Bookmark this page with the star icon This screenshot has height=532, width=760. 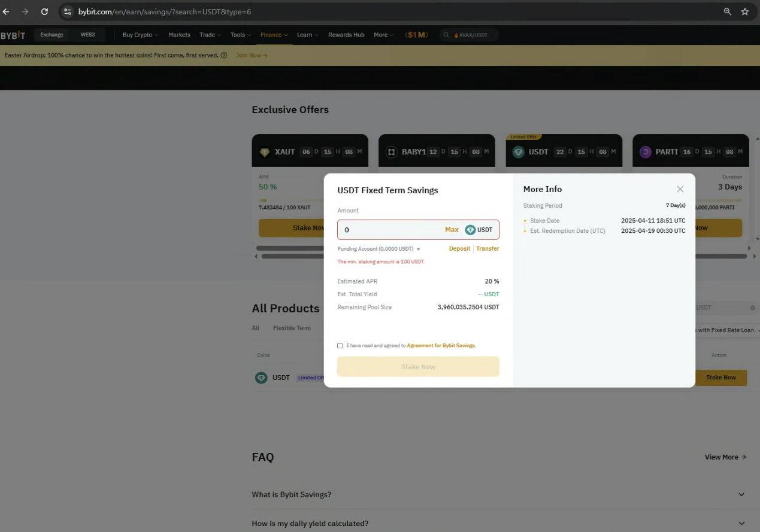point(745,11)
